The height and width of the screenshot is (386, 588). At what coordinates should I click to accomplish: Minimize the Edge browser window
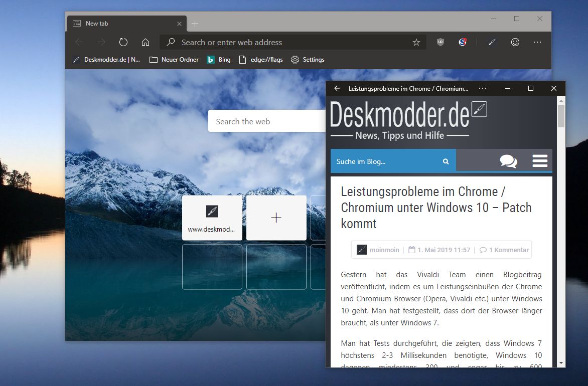(494, 19)
